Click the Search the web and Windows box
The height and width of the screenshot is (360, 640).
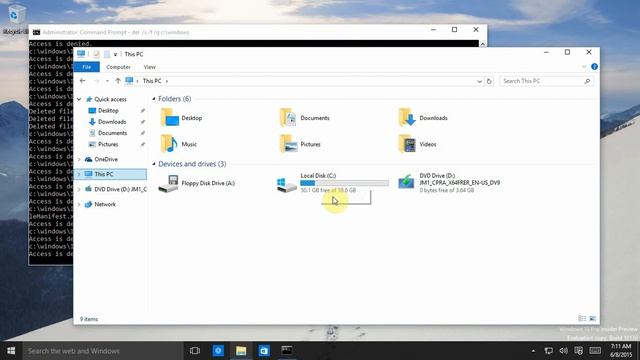103,351
